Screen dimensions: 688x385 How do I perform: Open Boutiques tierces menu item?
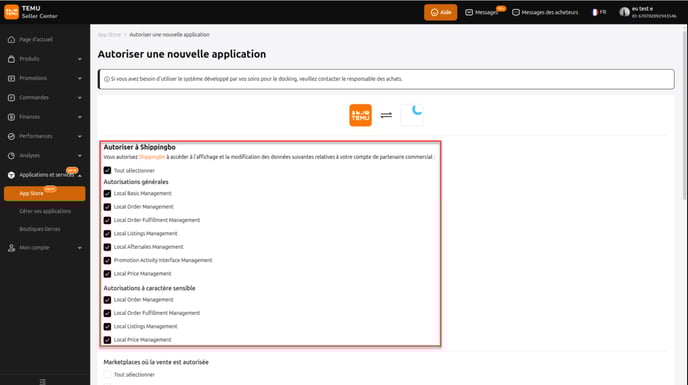pos(40,229)
